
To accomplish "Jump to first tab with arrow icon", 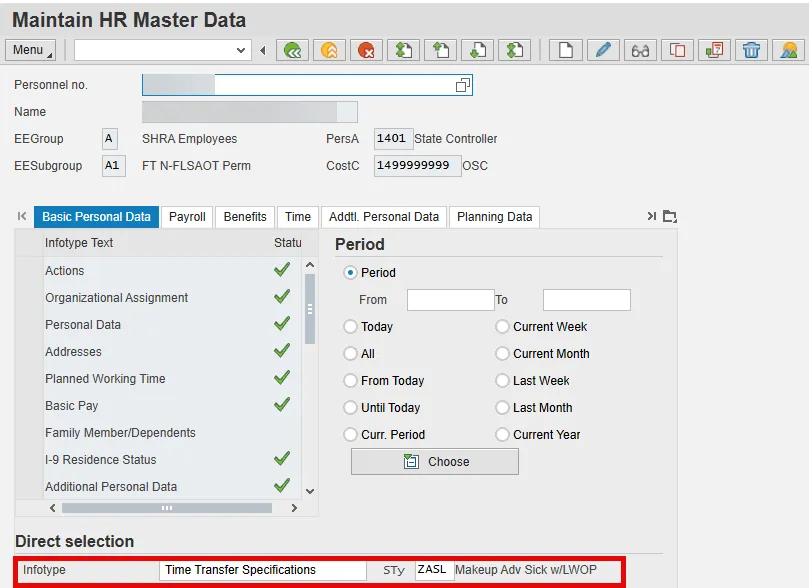I will tap(22, 216).
